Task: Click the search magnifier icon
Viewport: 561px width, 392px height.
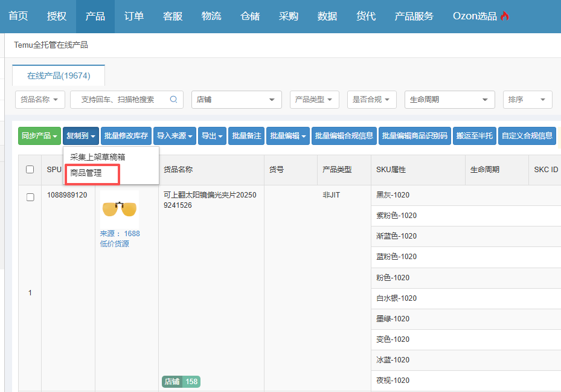Action: coord(173,100)
